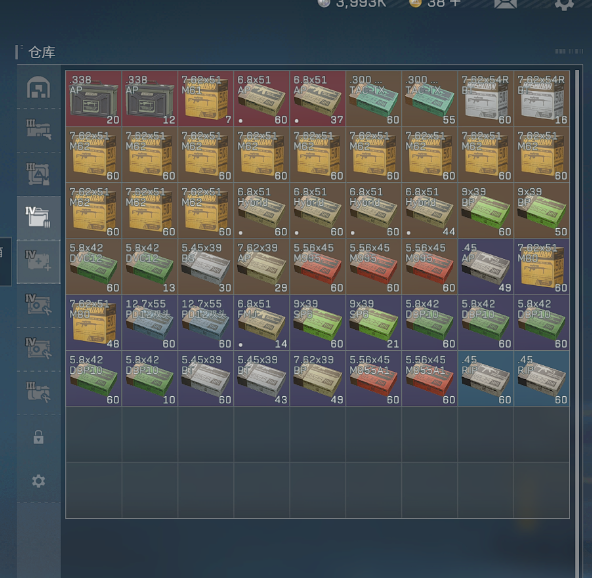The image size is (592, 578).
Task: Select the .338 AP stack of 20
Action: [x=94, y=98]
